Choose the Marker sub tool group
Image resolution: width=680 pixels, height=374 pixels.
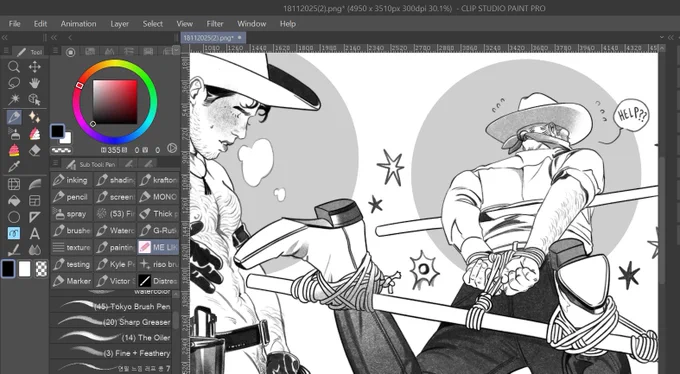72,281
